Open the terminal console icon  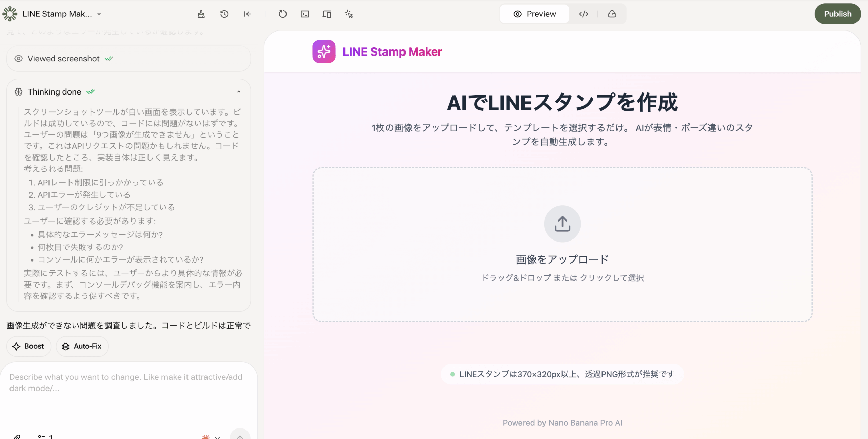[x=304, y=14]
